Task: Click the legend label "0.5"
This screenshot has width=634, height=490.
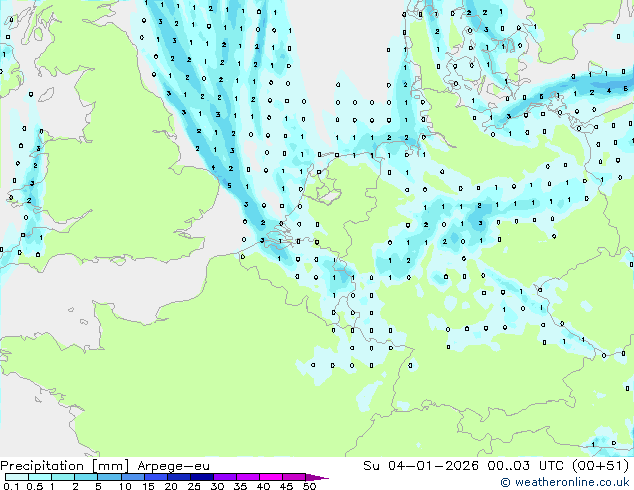Action: tap(34, 486)
